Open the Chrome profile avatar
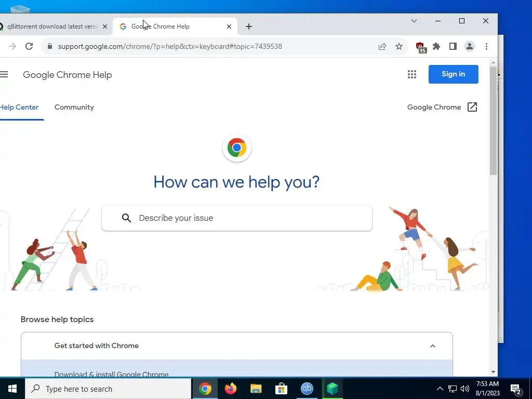 click(470, 46)
